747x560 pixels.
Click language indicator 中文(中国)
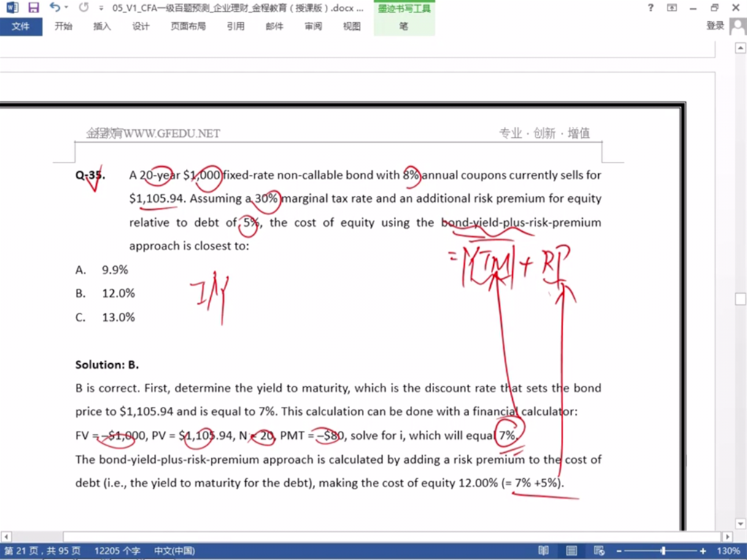(x=174, y=551)
